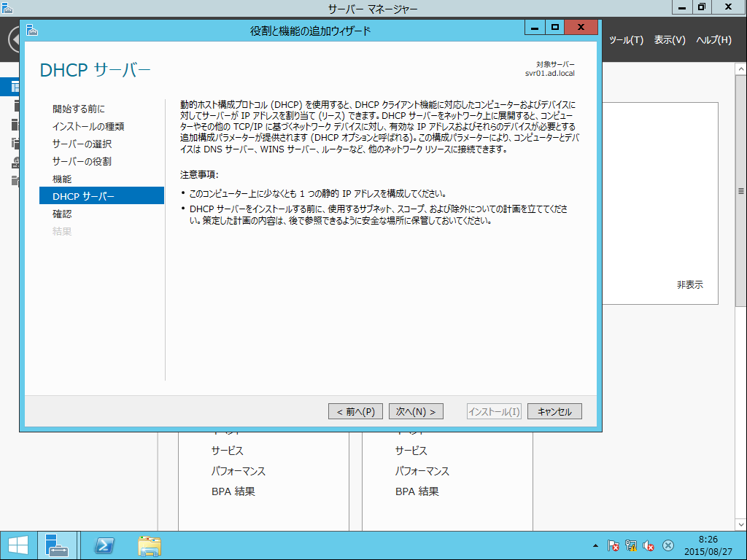Click the キャンセル button
The width and height of the screenshot is (747, 560).
(554, 411)
